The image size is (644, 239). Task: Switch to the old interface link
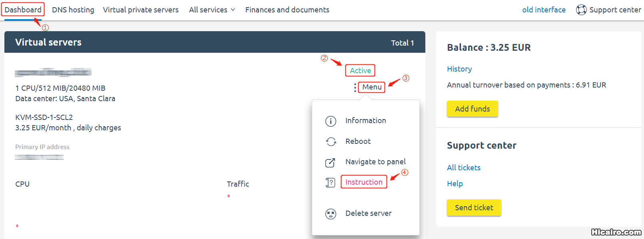(544, 10)
